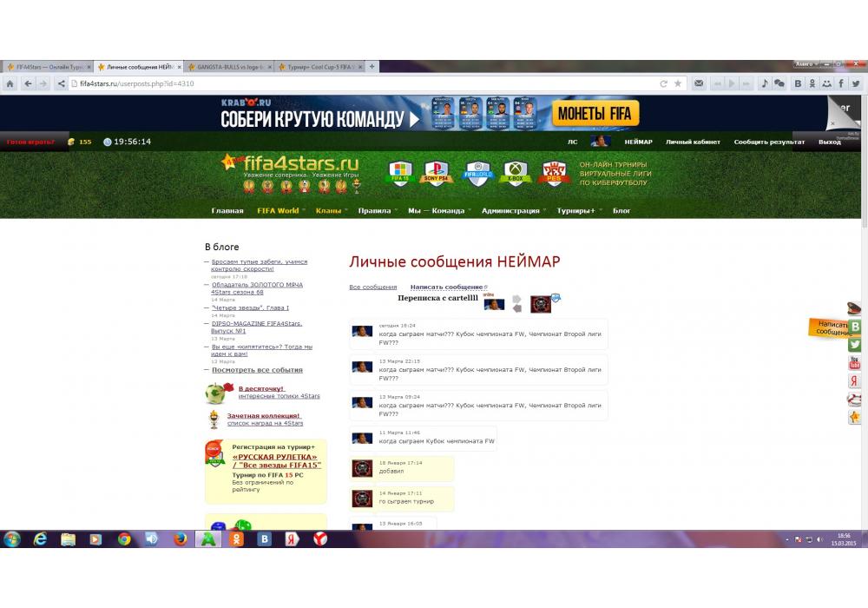This screenshot has width=868, height=608.
Task: Expand the FIFA World menu
Action: (278, 211)
